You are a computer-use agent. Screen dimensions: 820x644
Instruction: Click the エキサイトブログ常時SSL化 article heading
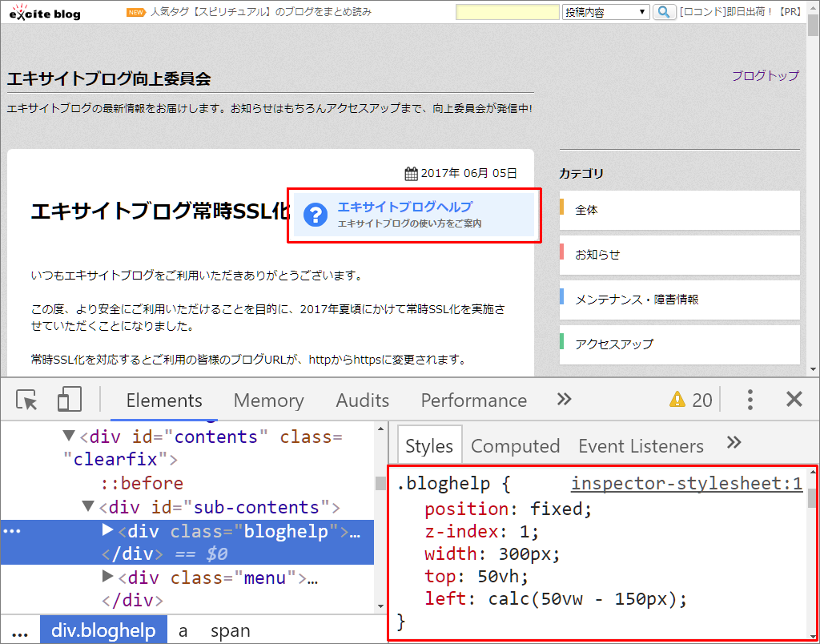(160, 211)
